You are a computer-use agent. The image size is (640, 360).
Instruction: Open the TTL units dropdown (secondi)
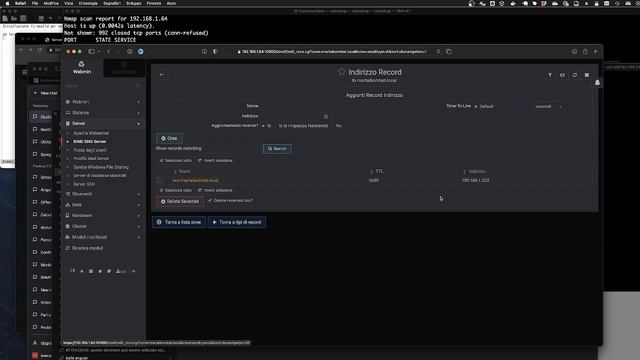(549, 107)
